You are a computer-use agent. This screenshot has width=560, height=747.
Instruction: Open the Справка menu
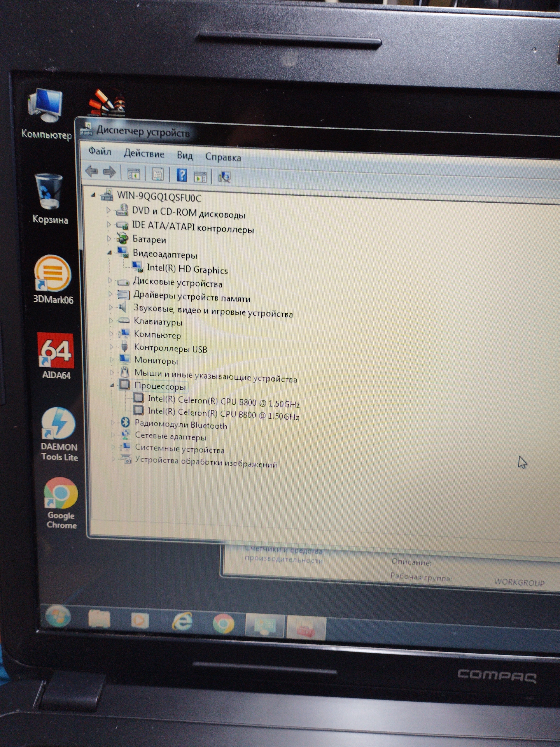coord(223,157)
